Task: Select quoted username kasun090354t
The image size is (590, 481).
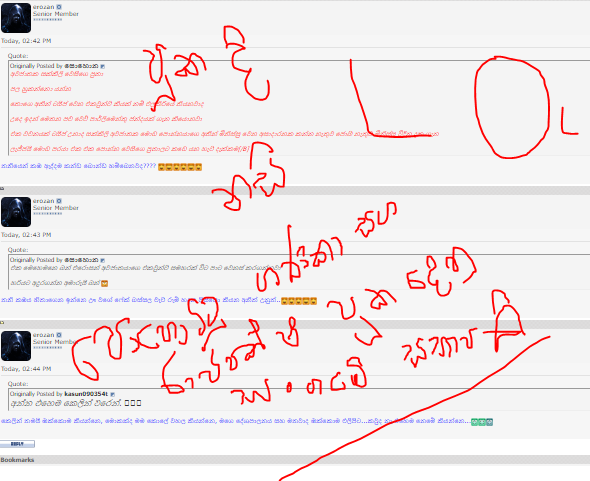Action: tap(86, 394)
